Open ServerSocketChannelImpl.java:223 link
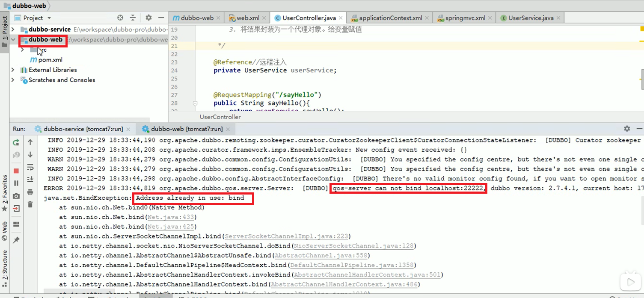Screen dimensions: 644x298 (x=287, y=236)
